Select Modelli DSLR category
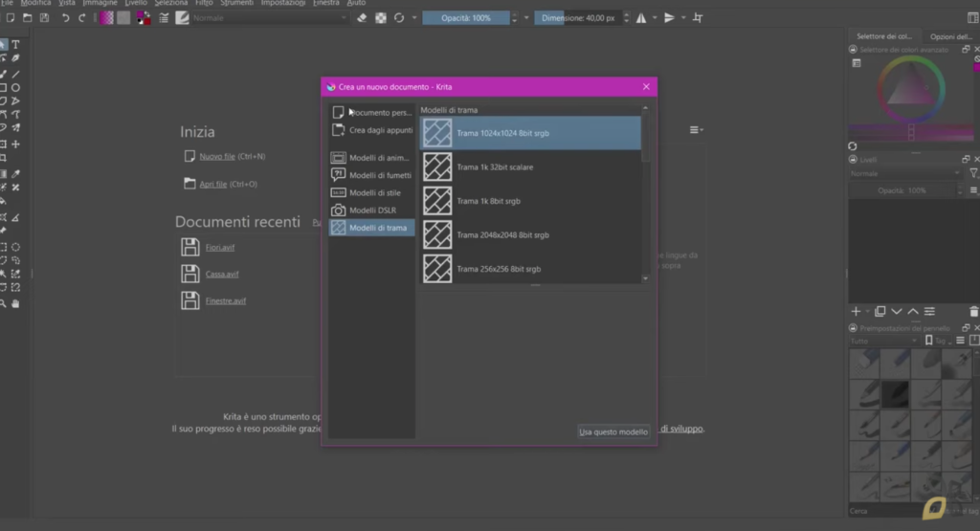The width and height of the screenshot is (980, 531). click(x=372, y=210)
